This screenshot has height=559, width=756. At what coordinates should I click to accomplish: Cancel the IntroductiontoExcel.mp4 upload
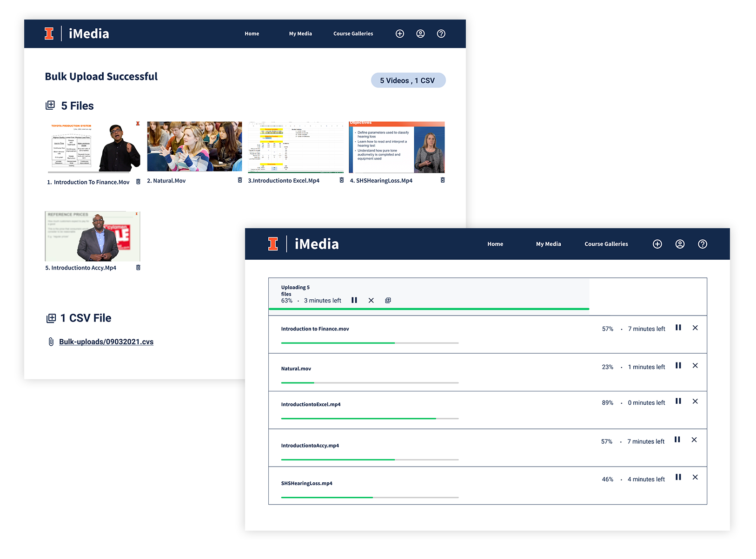click(x=695, y=401)
